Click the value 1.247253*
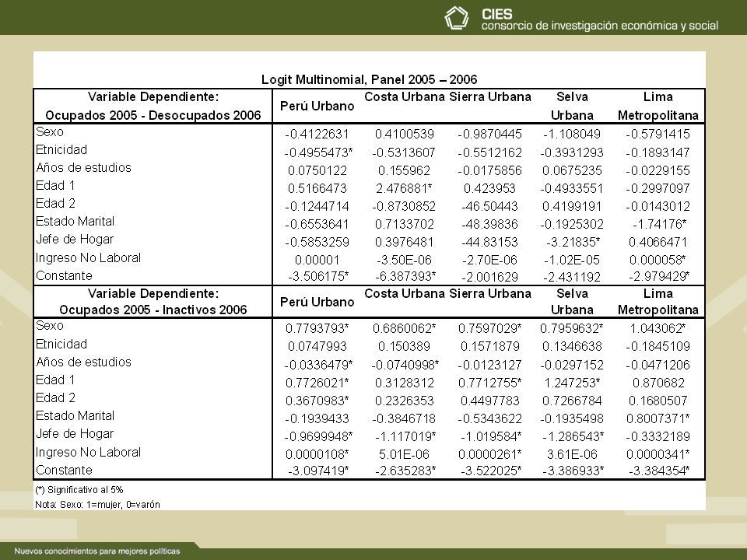The width and height of the screenshot is (747, 560). pos(572,383)
